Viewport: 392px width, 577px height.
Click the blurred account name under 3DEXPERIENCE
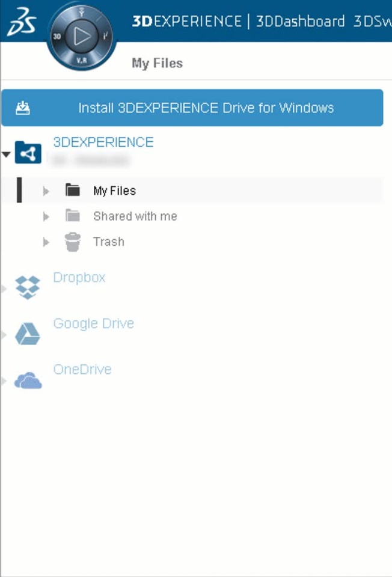coord(91,161)
